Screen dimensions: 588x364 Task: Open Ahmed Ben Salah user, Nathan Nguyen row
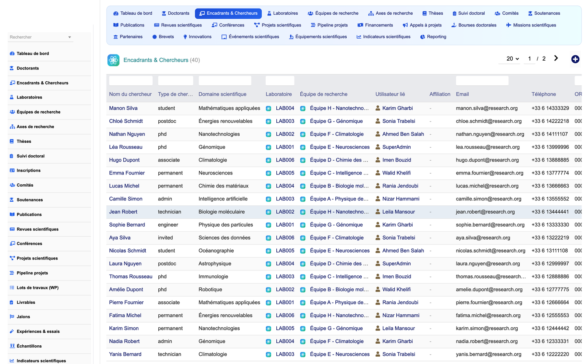point(403,134)
